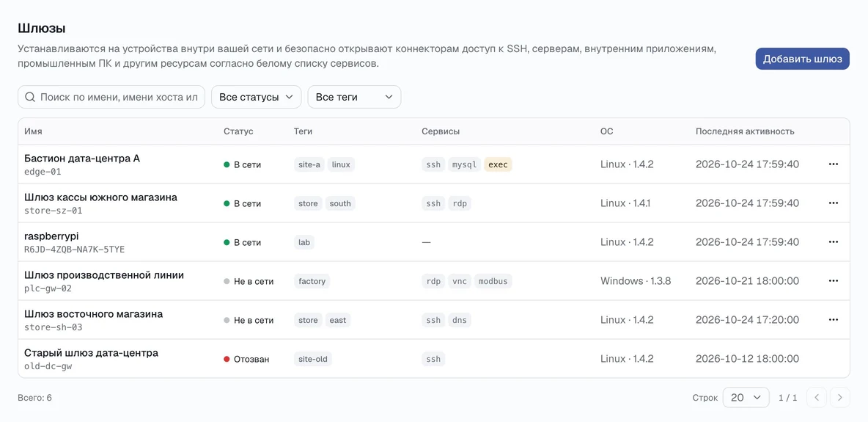Click Linux · 1.4.1 OS cell
The width and height of the screenshot is (868, 422).
point(625,203)
